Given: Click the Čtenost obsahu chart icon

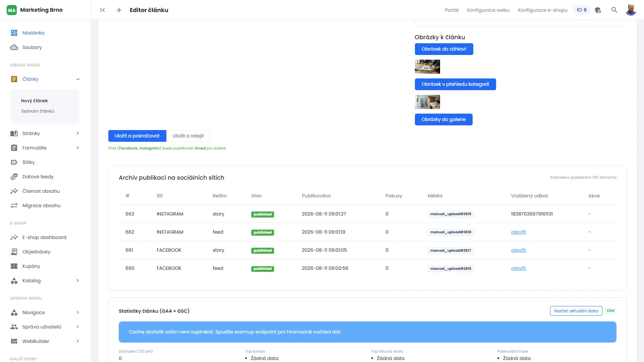Looking at the screenshot, I should (14, 191).
